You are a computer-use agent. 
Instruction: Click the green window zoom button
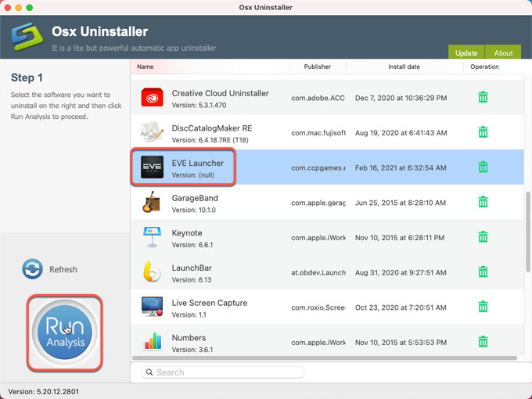pyautogui.click(x=30, y=8)
